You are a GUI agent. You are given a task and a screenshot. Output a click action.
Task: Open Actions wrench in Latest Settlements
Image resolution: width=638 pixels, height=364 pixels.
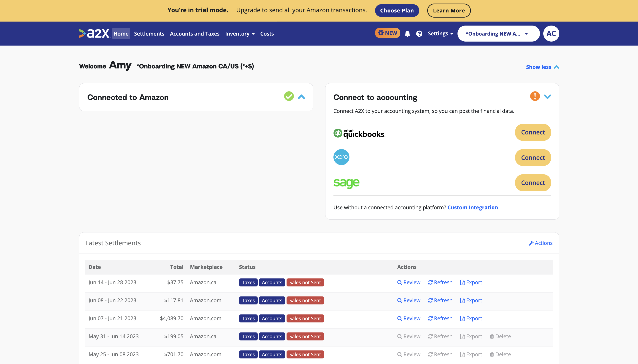[x=540, y=243]
